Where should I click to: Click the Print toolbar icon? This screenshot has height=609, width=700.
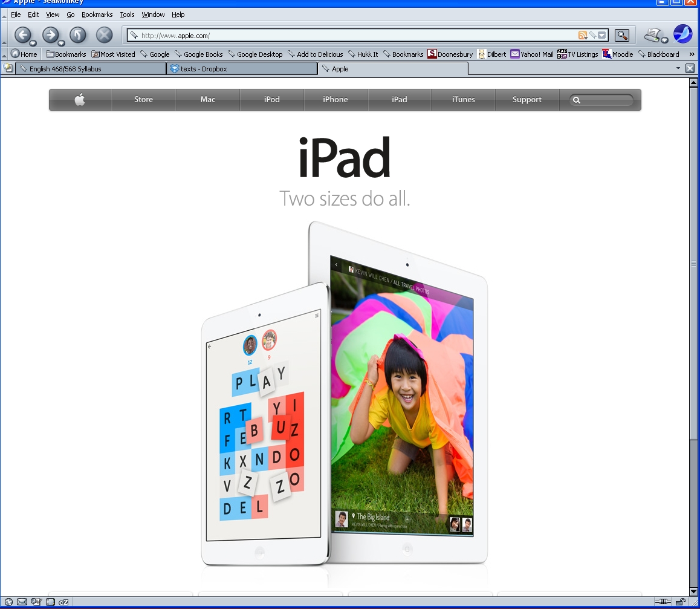652,34
